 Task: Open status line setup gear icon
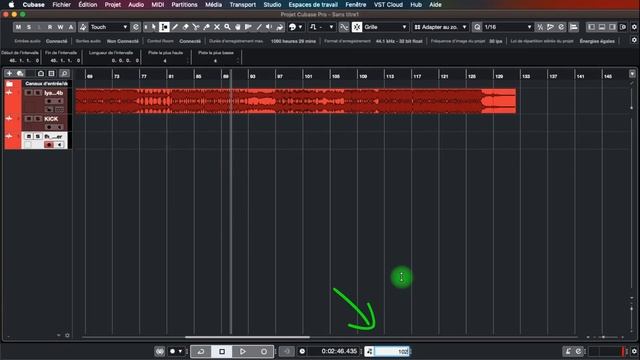(634, 40)
